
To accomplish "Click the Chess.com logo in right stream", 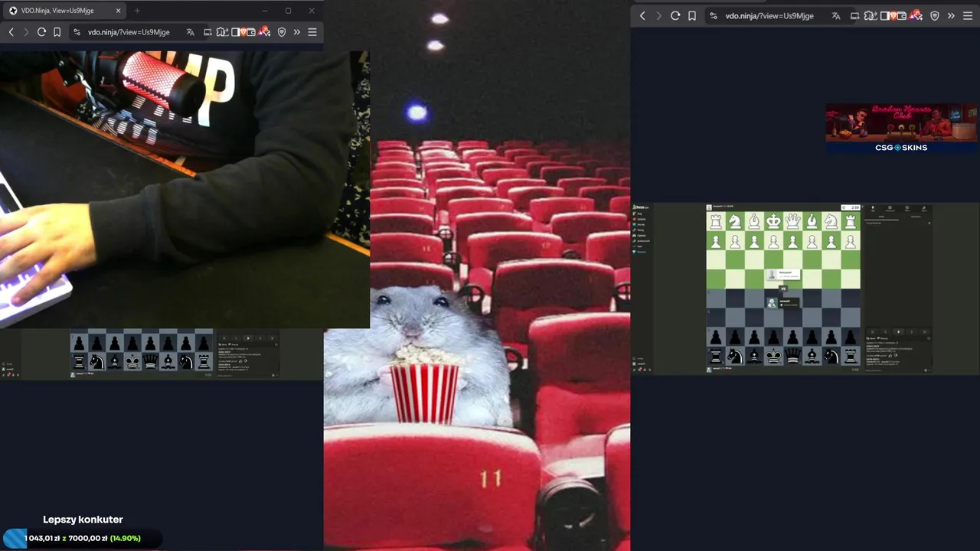I will [641, 207].
